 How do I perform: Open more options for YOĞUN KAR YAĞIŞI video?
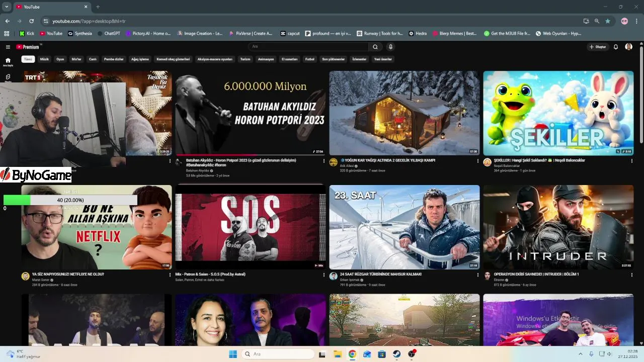477,161
